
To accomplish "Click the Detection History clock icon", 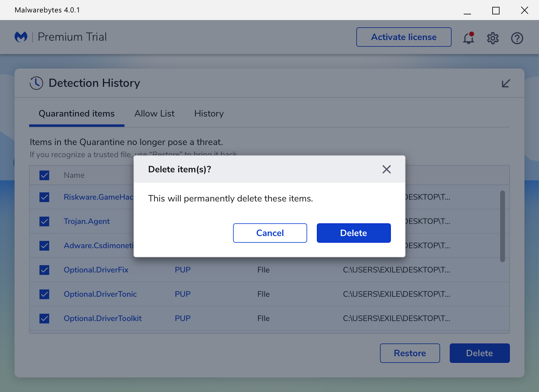I will [36, 83].
